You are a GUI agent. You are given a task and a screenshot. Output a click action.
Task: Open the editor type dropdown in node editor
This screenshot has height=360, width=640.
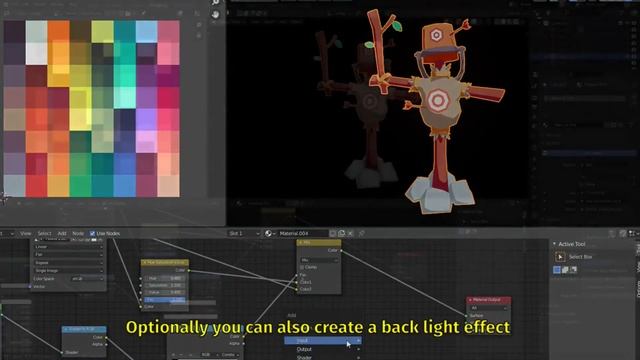click(6, 233)
